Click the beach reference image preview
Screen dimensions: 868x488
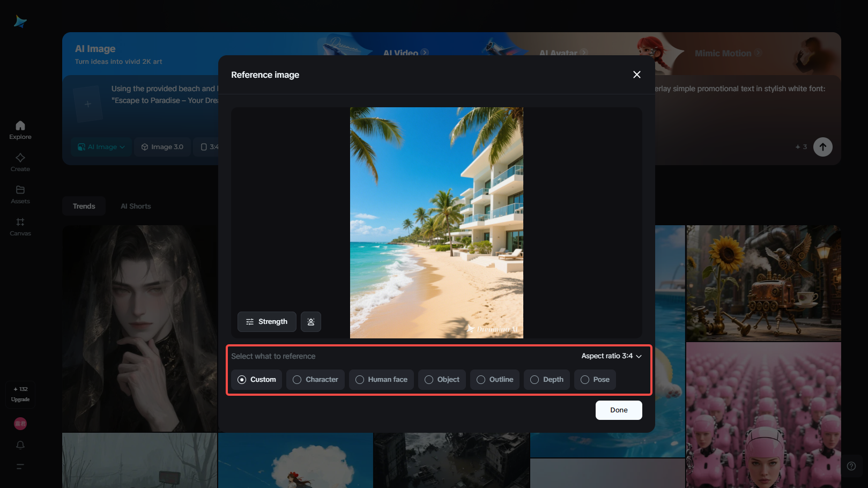(436, 223)
